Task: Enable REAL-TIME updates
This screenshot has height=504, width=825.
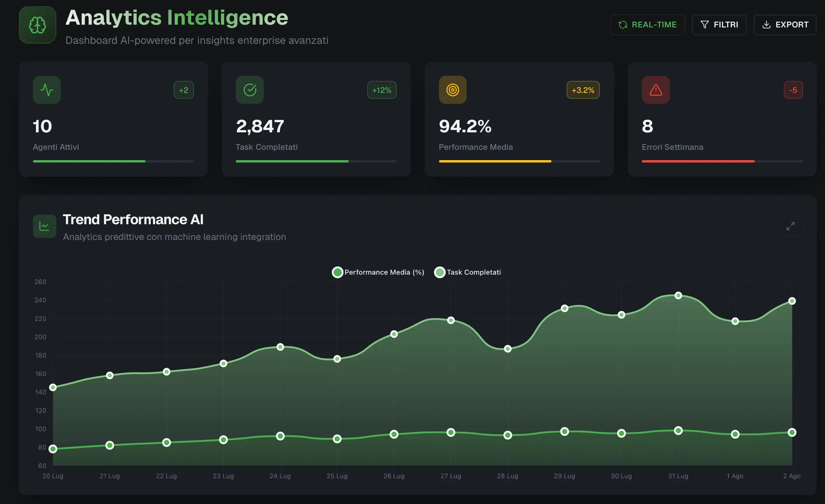Action: 647,24
